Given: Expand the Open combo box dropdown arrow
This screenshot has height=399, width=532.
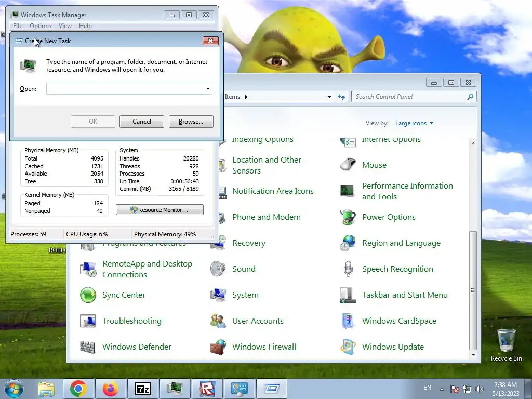Looking at the screenshot, I should coord(208,89).
